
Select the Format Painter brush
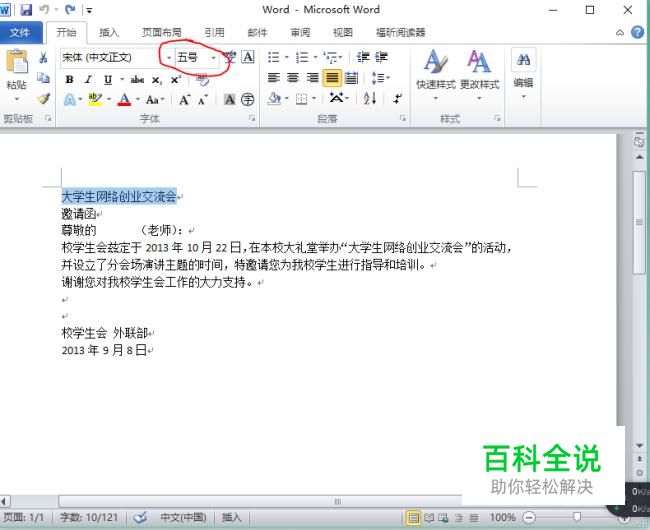43,99
